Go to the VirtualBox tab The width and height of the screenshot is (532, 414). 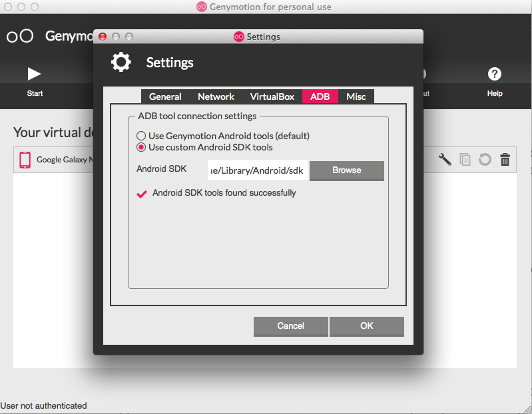click(272, 97)
